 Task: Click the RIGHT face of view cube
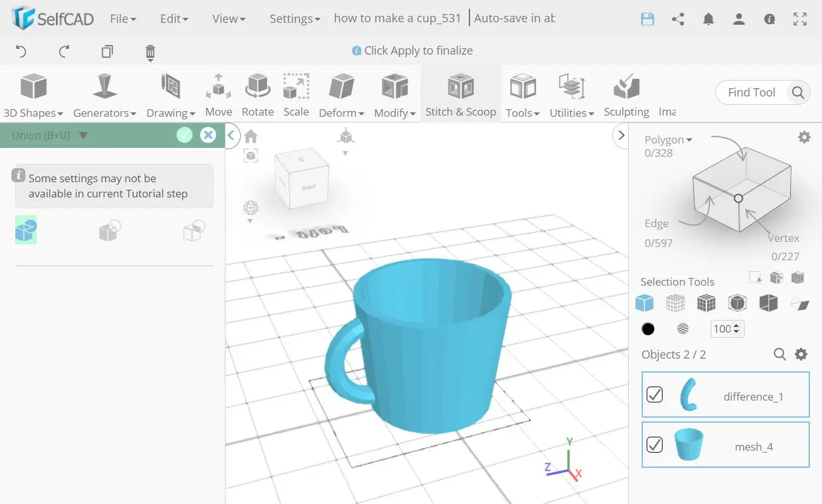309,189
